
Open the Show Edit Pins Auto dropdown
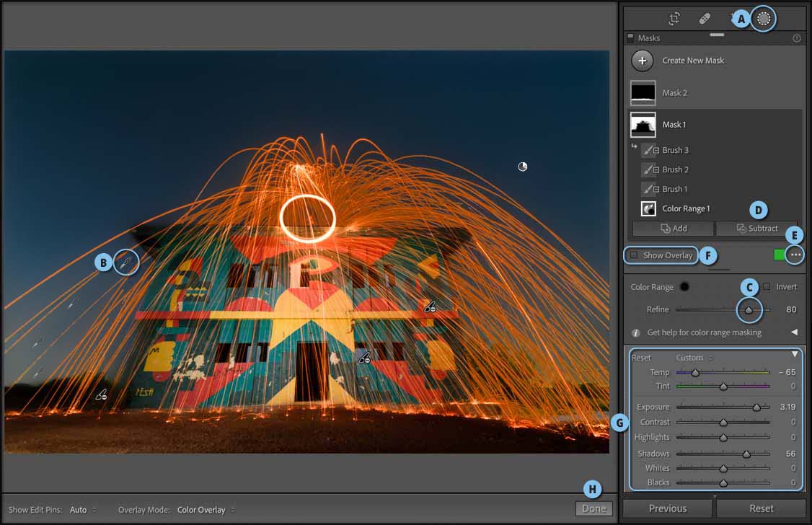(x=83, y=510)
